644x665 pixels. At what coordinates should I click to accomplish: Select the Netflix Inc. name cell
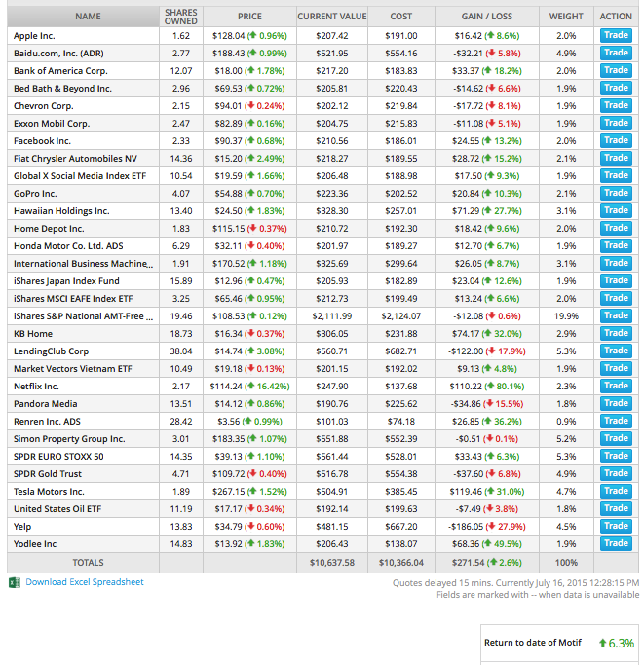point(83,387)
